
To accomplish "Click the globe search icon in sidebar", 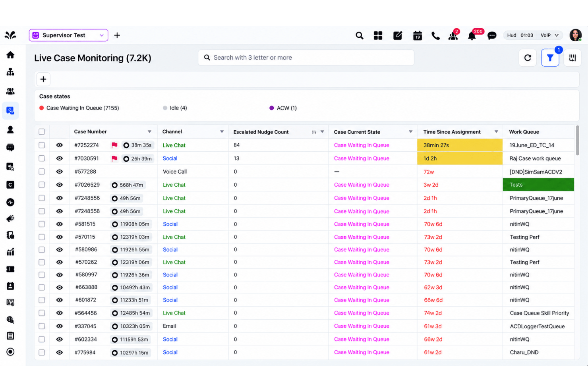I will [x=10, y=320].
